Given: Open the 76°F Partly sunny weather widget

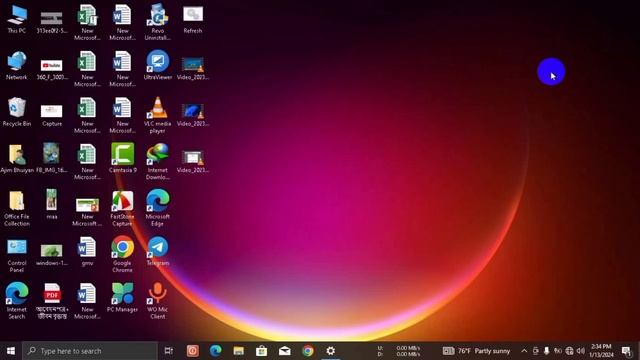Looking at the screenshot, I should tap(476, 351).
